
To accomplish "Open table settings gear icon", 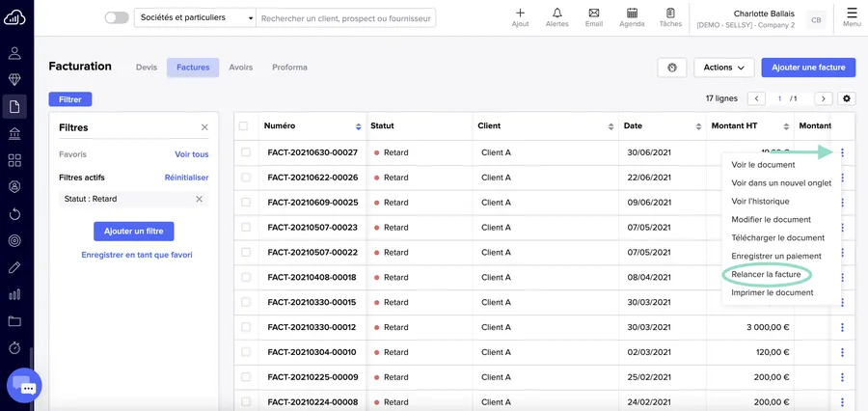I will tap(847, 98).
